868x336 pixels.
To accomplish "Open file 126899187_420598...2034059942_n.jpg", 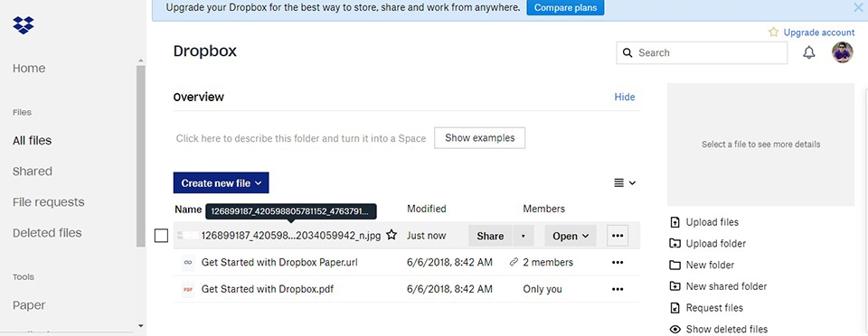I will tap(291, 236).
